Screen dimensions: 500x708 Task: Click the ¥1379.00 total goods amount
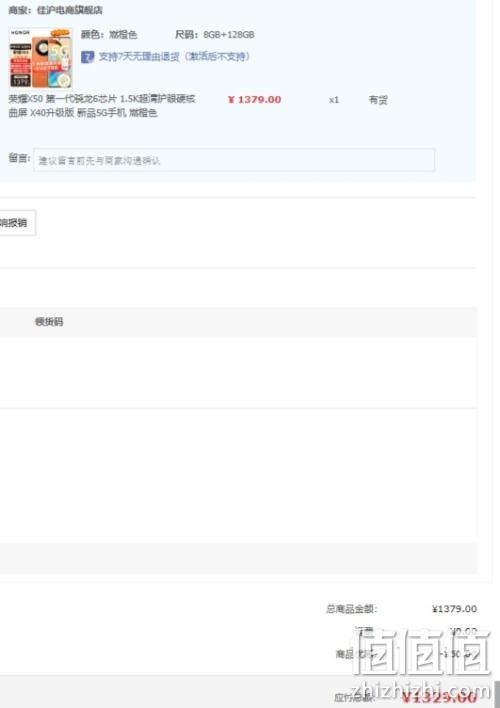pyautogui.click(x=454, y=609)
